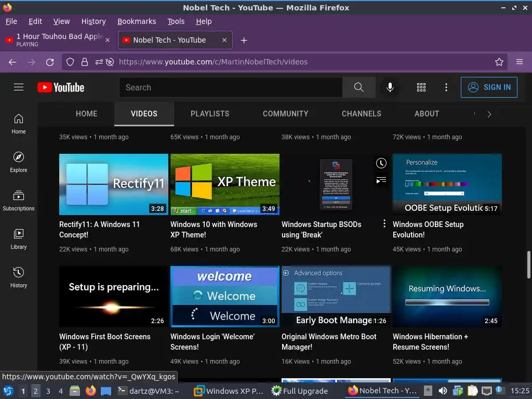Click the page vertical scrollbar handle
532x399 pixels.
[x=528, y=264]
